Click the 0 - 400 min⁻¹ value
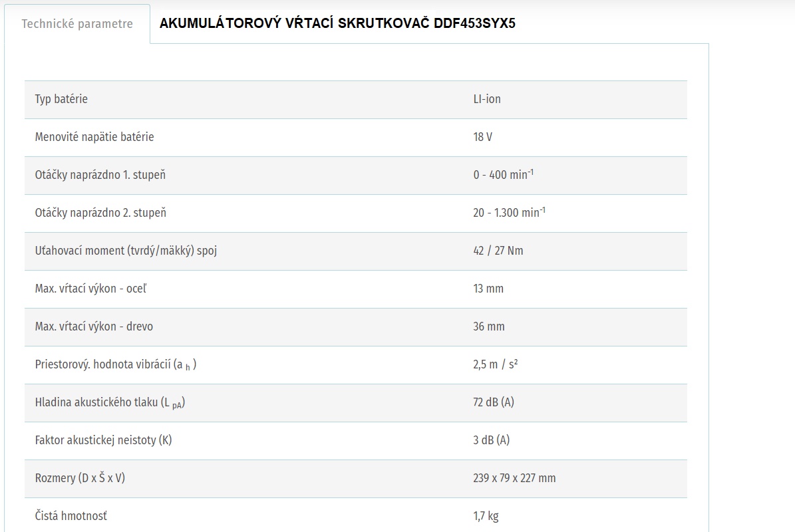 504,175
